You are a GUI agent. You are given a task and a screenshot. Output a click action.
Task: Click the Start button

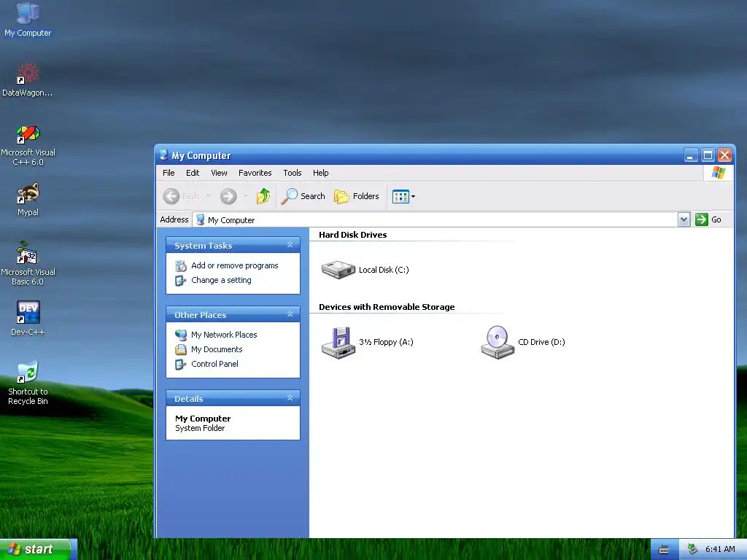click(38, 549)
